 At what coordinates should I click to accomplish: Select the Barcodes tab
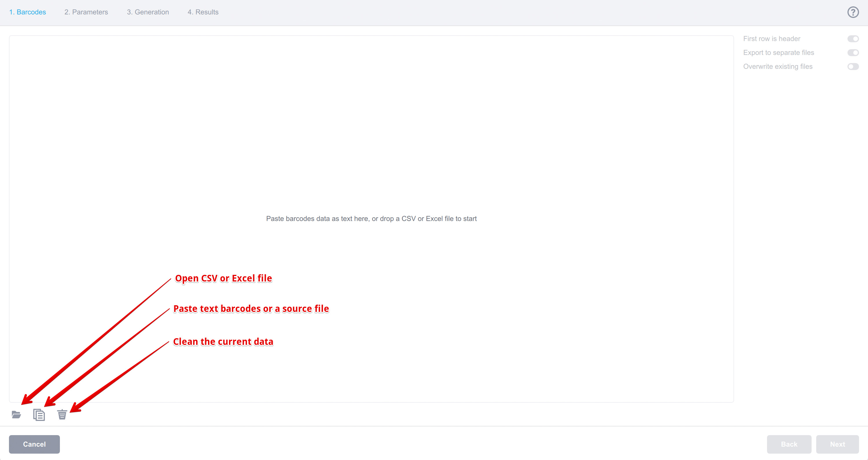[27, 12]
